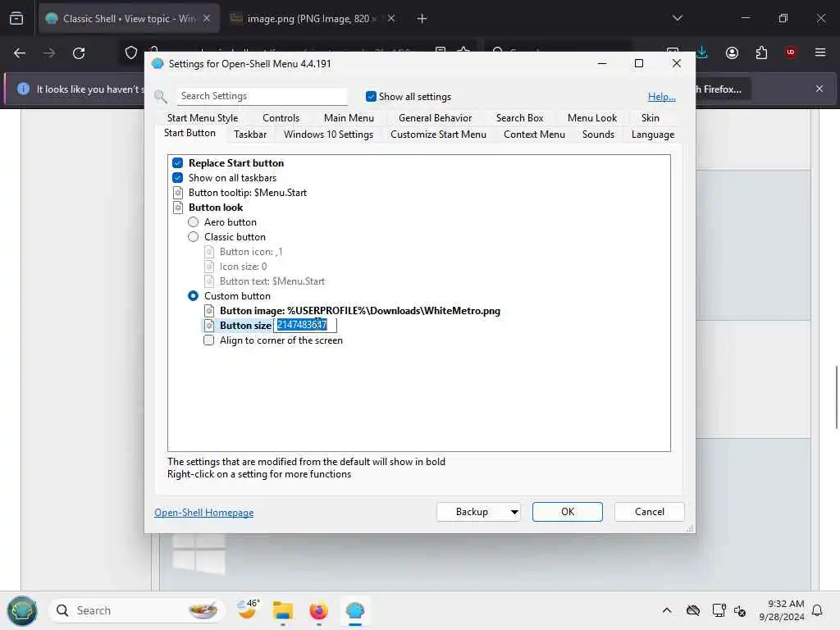840x630 pixels.
Task: Open Firefox downloads panel
Action: point(702,52)
